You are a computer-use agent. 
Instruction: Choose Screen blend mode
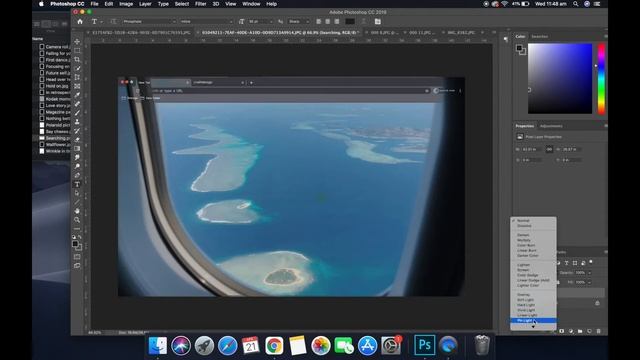[523, 270]
